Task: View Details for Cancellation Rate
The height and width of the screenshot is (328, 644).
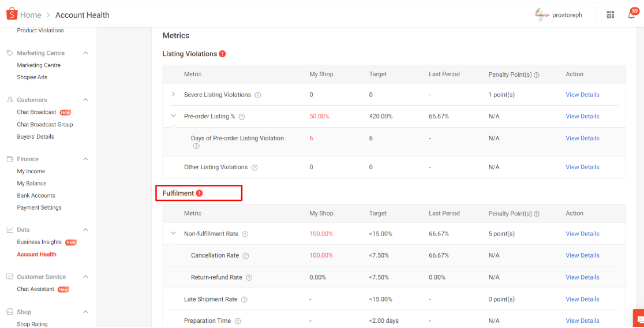Action: pos(582,256)
